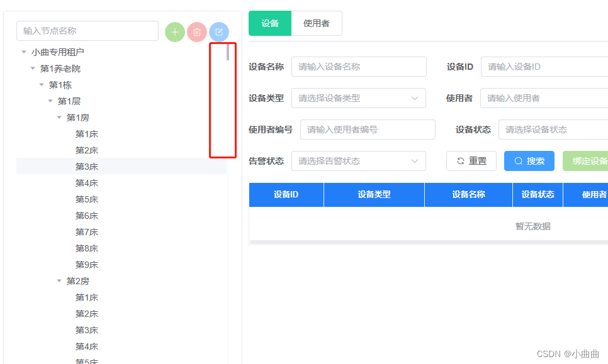Screen dimensions: 608x364
Task: Collapse the 第1养老院 tree arrow
Action: click(x=33, y=69)
